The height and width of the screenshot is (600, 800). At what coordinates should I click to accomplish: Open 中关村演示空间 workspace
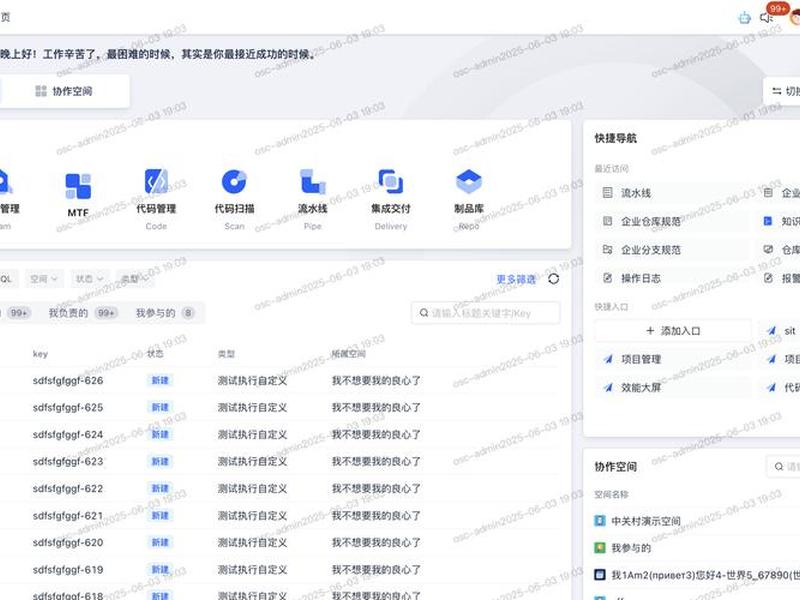pos(646,521)
